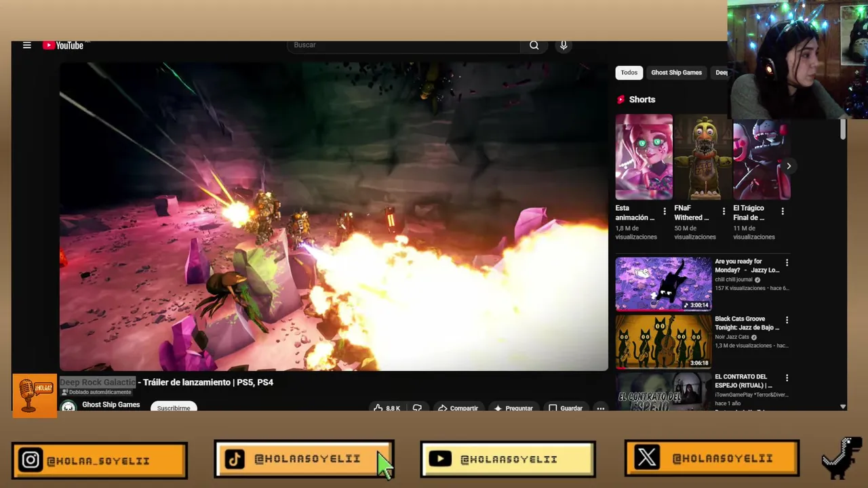Image resolution: width=868 pixels, height=488 pixels.
Task: Click the Shorts section icon
Action: [x=620, y=100]
